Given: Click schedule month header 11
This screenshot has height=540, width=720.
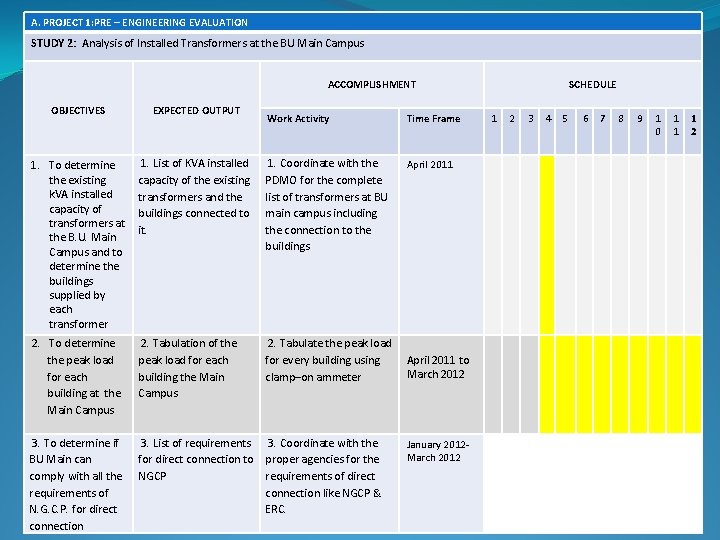Looking at the screenshot, I should click(x=675, y=131).
